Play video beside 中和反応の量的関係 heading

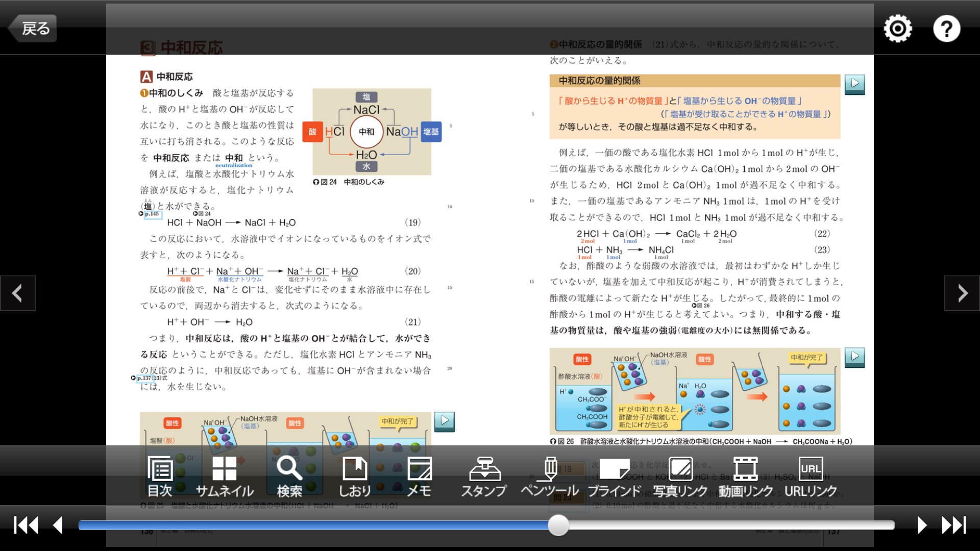click(x=854, y=84)
